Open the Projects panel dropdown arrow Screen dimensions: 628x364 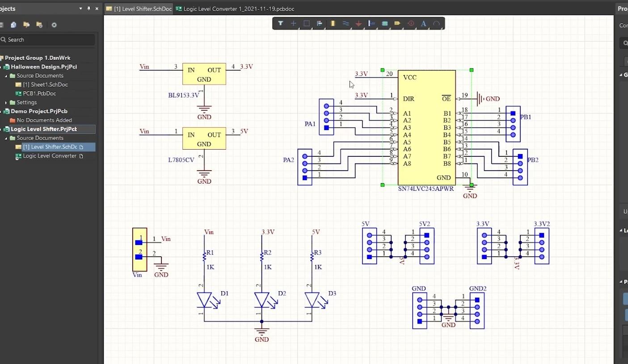point(80,8)
